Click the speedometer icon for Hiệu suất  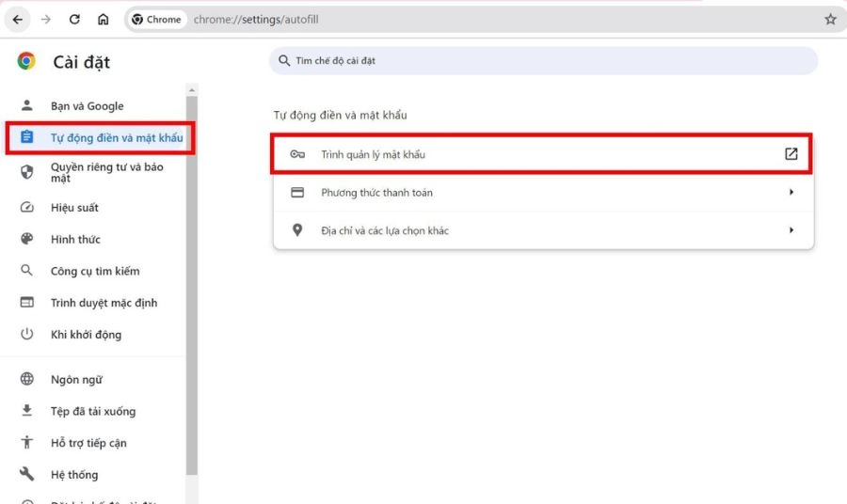pyautogui.click(x=26, y=207)
